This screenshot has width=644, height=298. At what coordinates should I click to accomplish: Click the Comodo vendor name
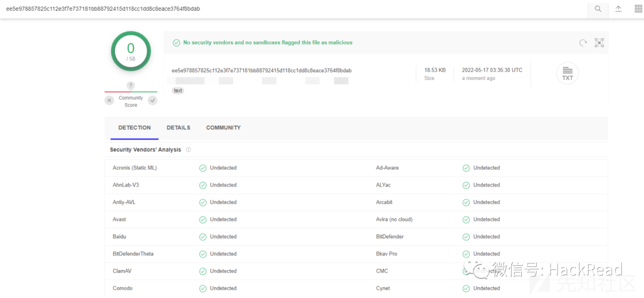[122, 288]
